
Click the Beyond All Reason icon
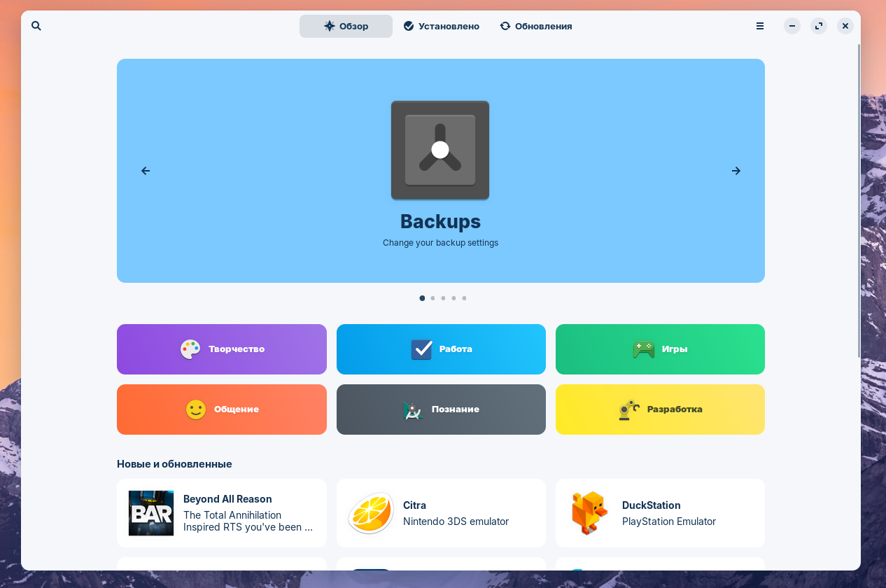(x=151, y=513)
